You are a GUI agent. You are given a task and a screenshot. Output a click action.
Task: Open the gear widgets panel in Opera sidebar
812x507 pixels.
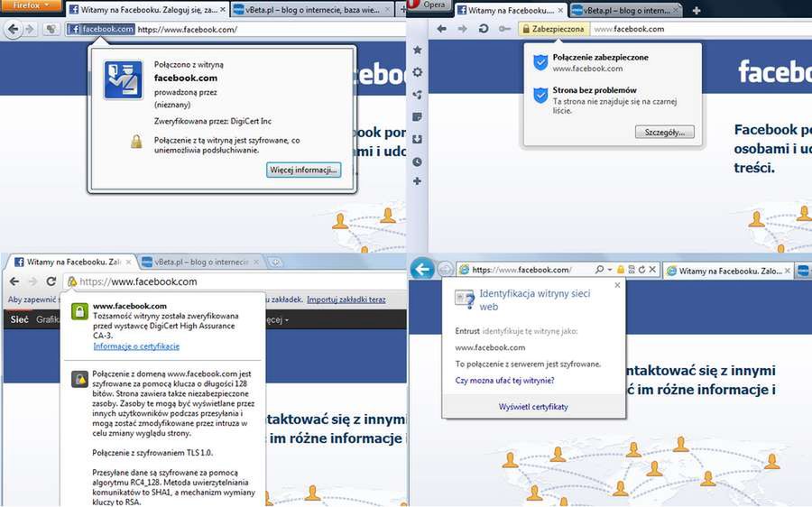tap(418, 72)
